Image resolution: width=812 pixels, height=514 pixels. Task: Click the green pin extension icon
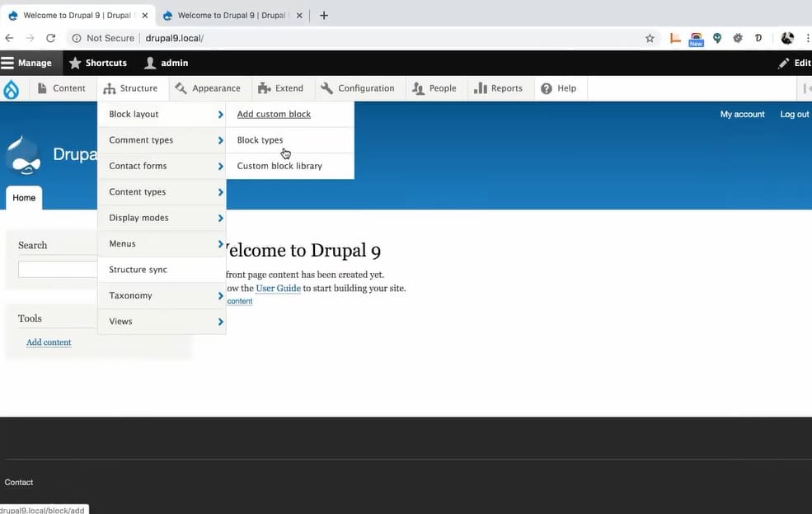tap(717, 38)
